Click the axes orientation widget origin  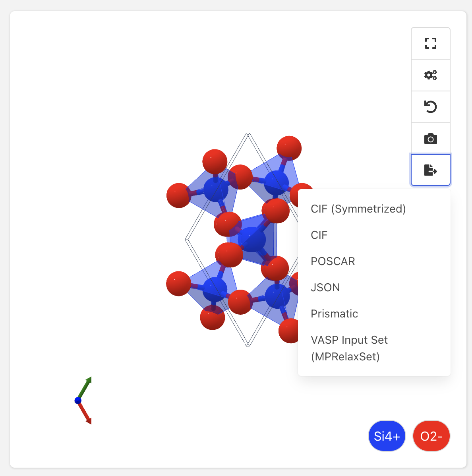(78, 400)
